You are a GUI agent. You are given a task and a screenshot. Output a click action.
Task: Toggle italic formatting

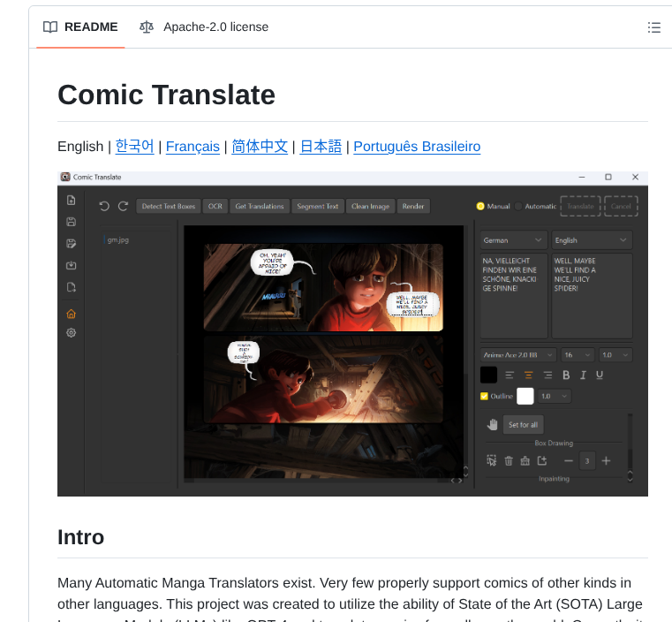tap(583, 375)
